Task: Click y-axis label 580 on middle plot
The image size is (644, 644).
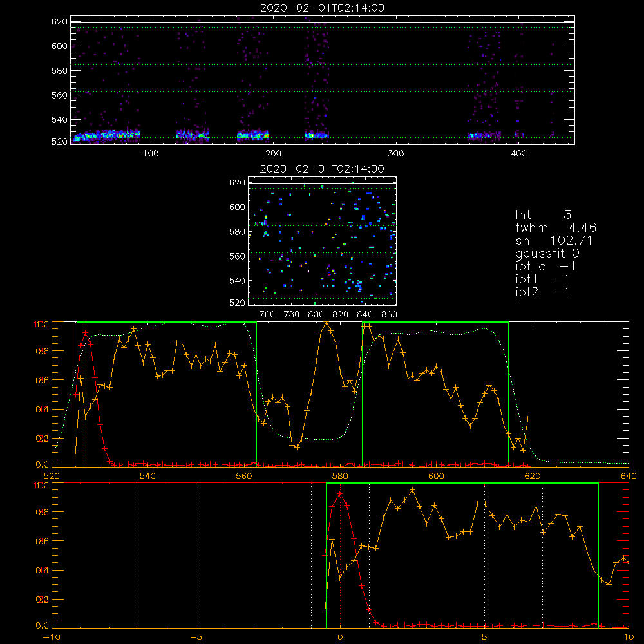Action: click(237, 232)
